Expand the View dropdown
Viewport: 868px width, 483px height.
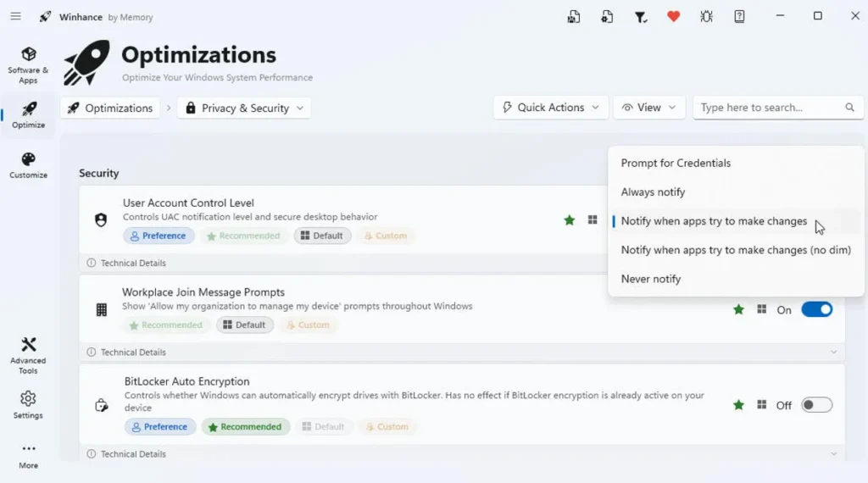[x=648, y=108]
